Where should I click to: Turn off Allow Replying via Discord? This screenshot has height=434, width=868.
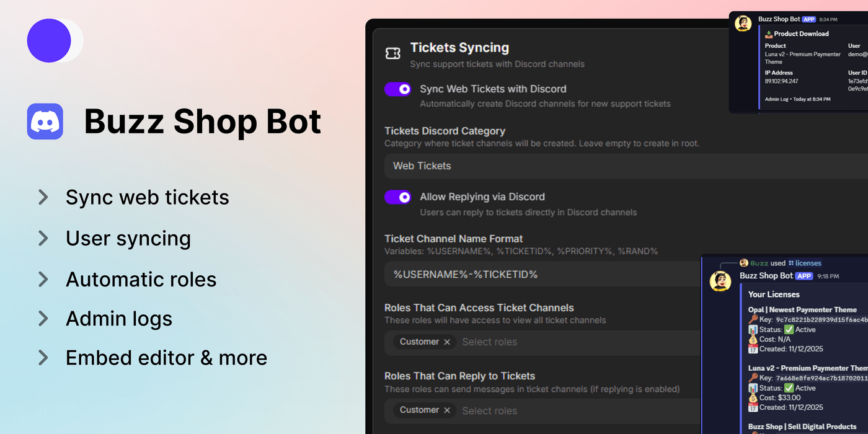(x=397, y=197)
